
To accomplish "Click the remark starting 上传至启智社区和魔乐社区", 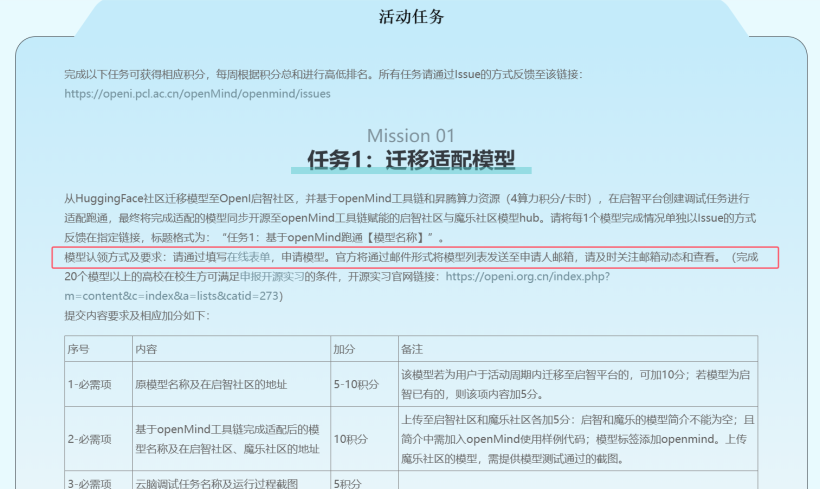I will [x=578, y=439].
